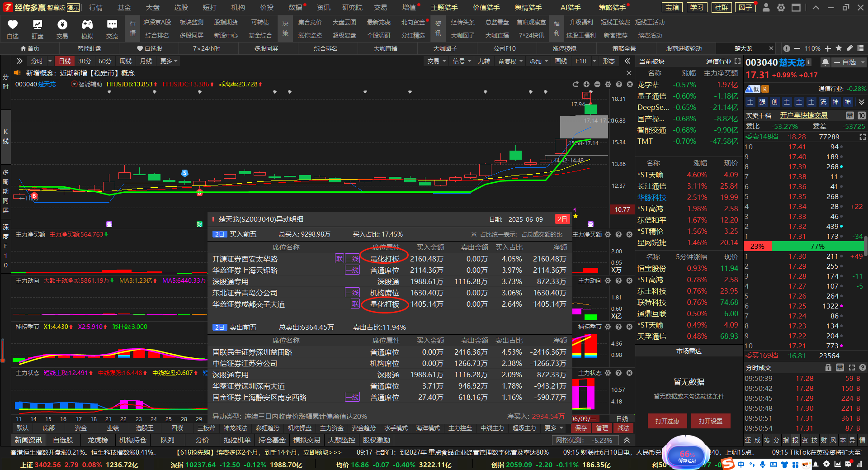Click the K-line chart refresh arrow icon
Screen dimensions: 868x470
click(x=576, y=84)
